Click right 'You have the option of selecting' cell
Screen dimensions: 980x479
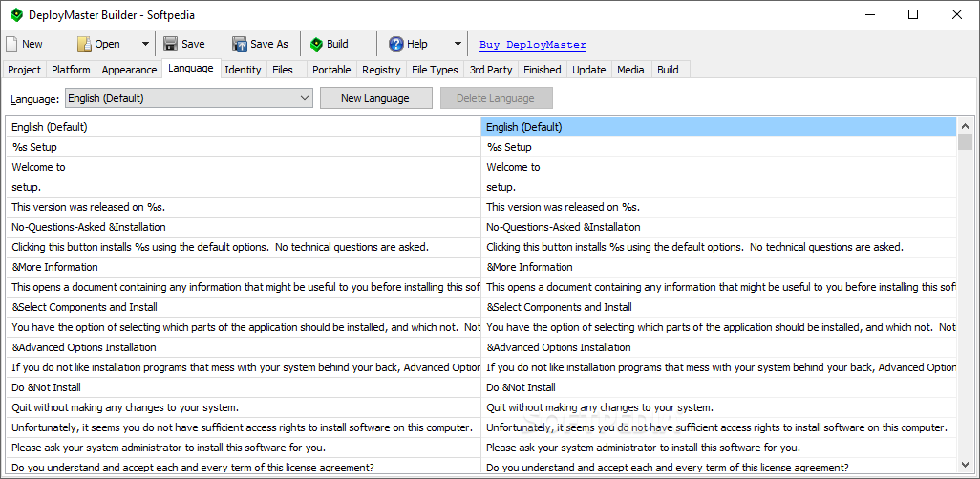point(718,327)
